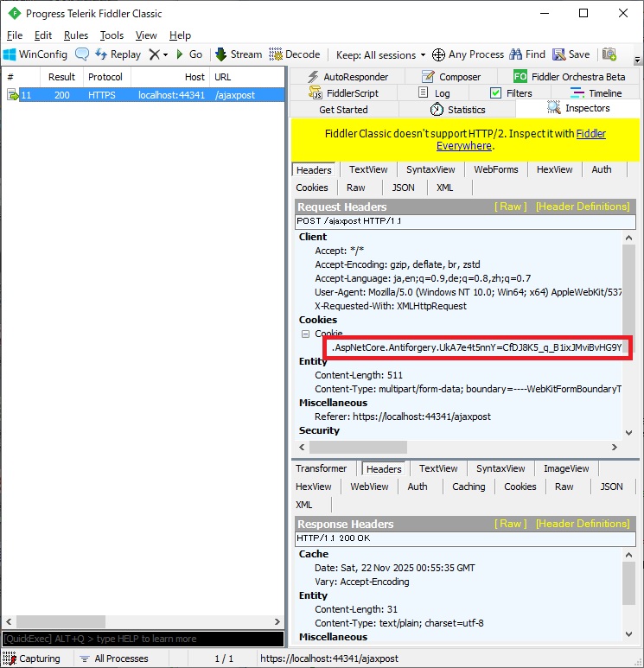Sort sessions by Protocol column header
644x668 pixels.
point(105,77)
